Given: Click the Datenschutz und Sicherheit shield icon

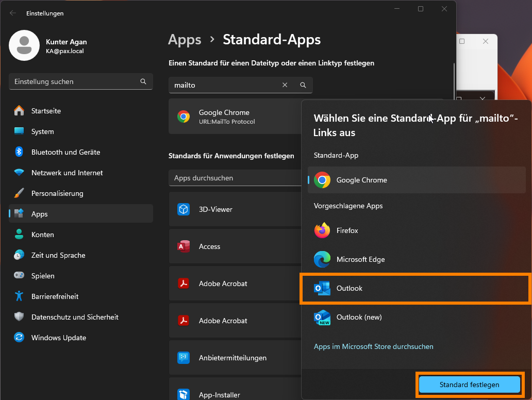Looking at the screenshot, I should click(x=19, y=317).
